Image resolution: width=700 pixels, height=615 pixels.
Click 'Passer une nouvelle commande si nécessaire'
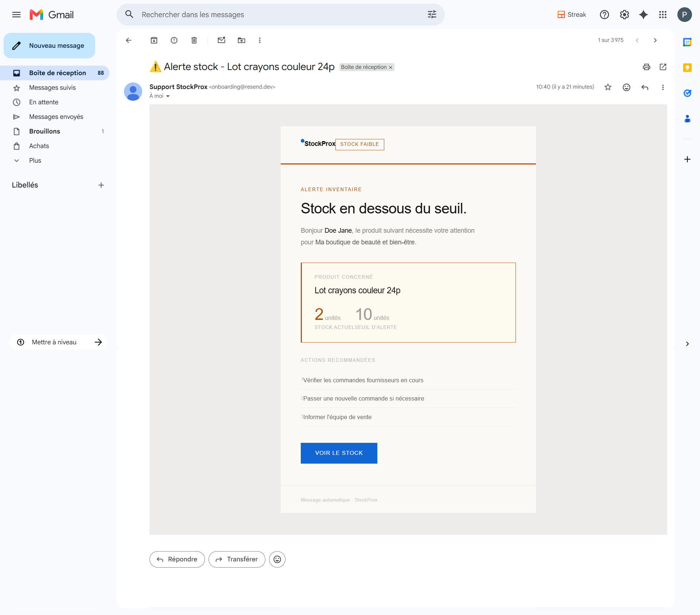click(363, 398)
